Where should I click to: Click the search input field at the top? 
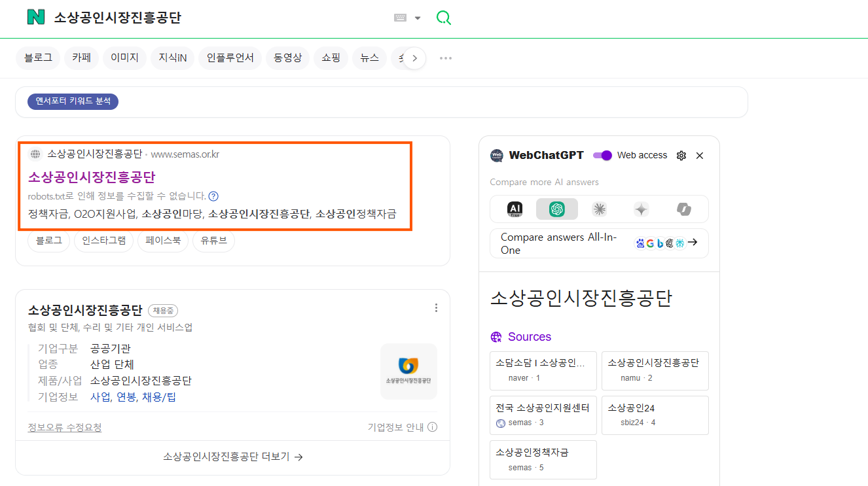click(196, 18)
